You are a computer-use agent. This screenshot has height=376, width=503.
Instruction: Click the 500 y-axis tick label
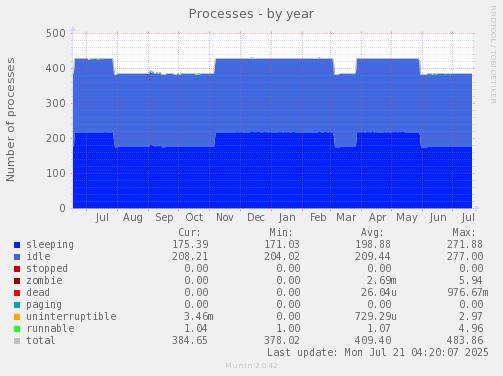(x=56, y=33)
